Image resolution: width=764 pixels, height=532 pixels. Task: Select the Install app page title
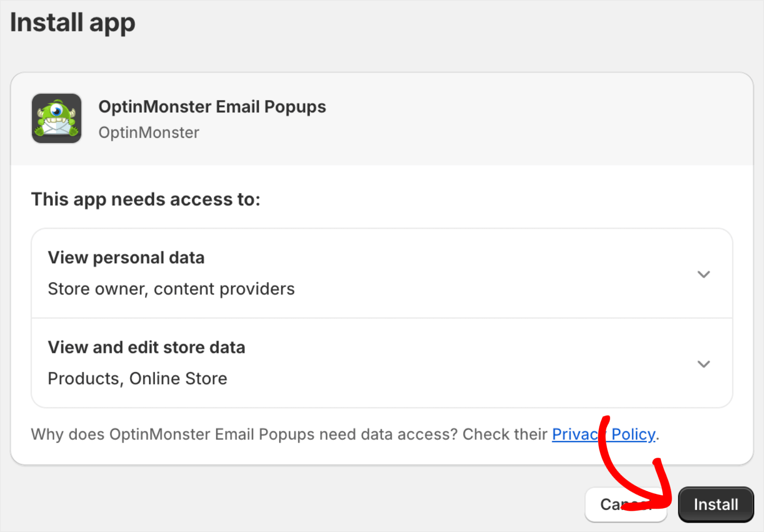(72, 23)
